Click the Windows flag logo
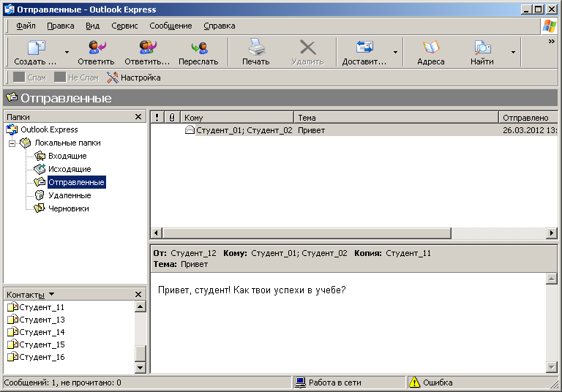 550,26
